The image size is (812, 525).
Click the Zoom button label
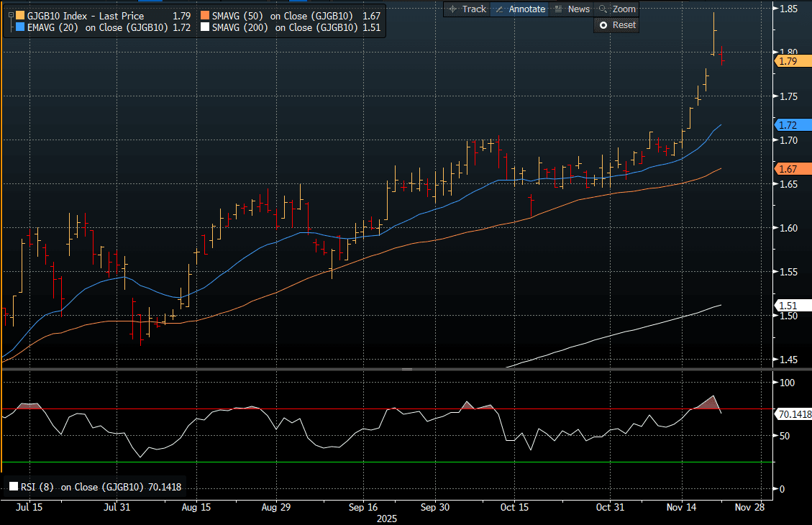(624, 9)
